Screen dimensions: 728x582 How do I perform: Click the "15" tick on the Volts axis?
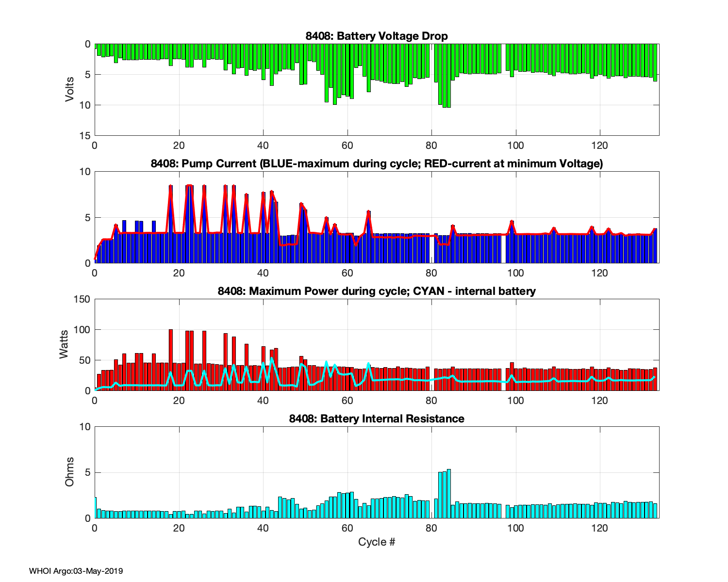pos(85,136)
